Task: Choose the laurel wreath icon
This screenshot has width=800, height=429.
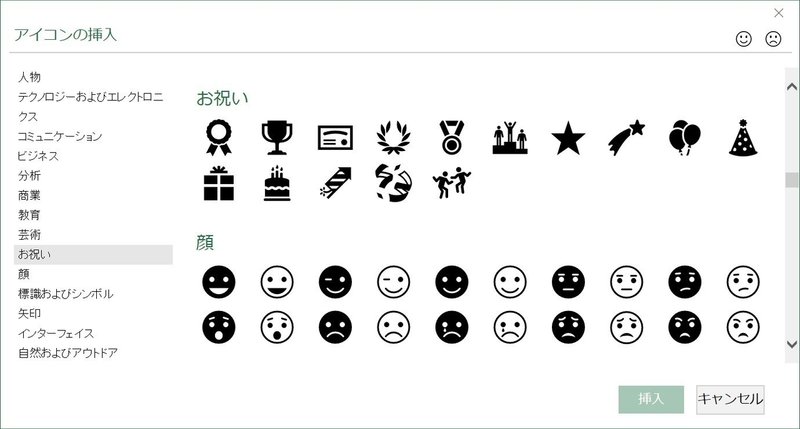Action: [x=393, y=138]
